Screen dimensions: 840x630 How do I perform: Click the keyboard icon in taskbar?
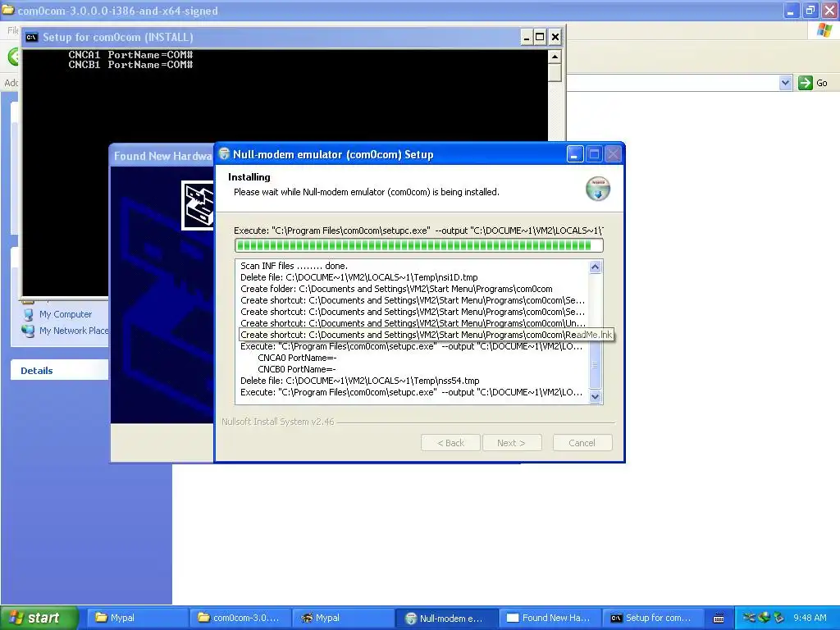[x=719, y=619]
